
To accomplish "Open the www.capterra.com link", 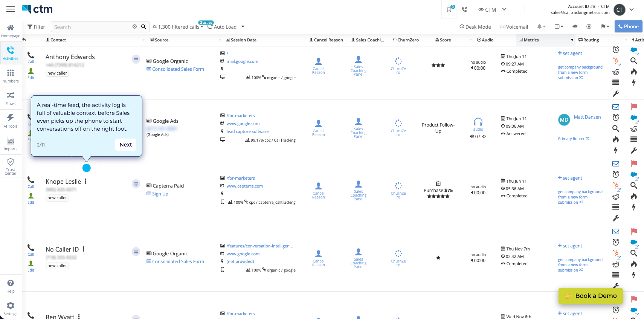I will pos(245,186).
